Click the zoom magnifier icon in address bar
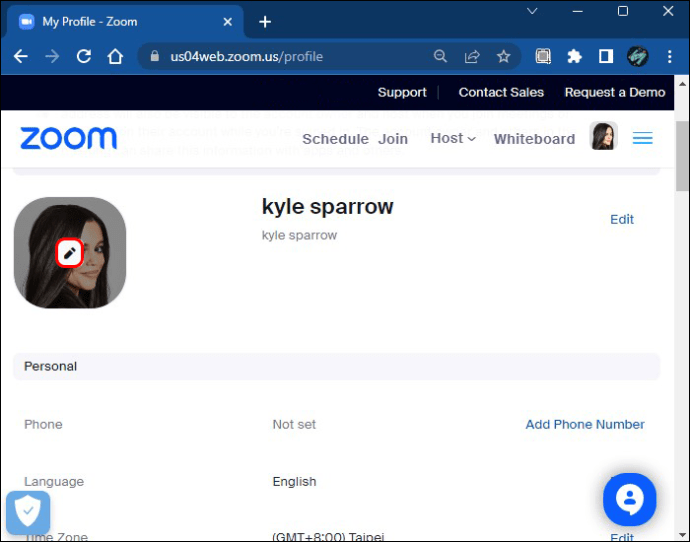 (x=440, y=56)
